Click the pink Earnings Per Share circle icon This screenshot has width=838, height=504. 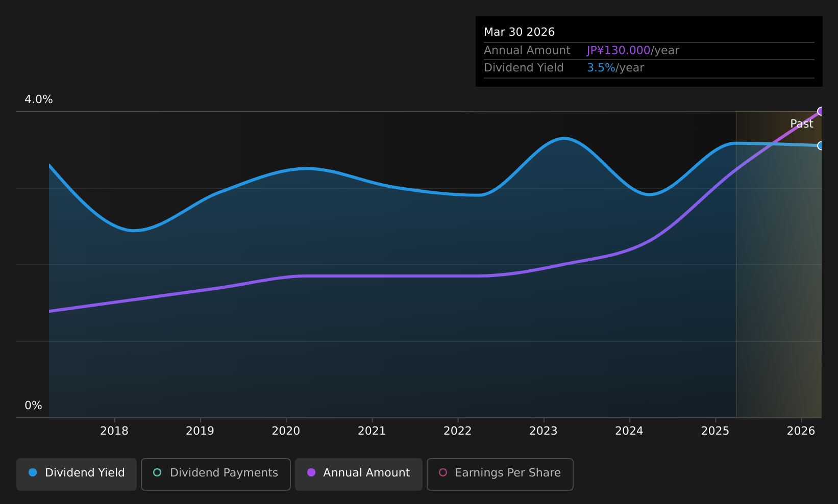coord(443,473)
